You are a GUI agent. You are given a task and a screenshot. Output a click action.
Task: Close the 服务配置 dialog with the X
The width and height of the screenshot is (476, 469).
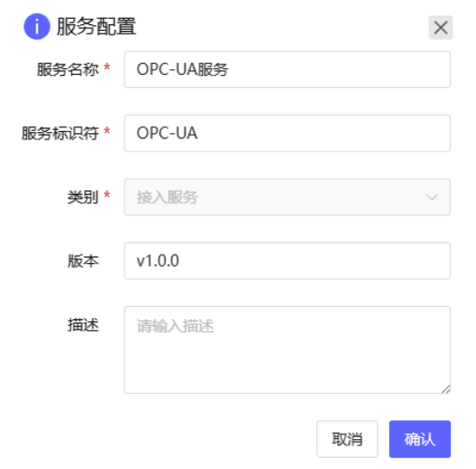tap(440, 27)
